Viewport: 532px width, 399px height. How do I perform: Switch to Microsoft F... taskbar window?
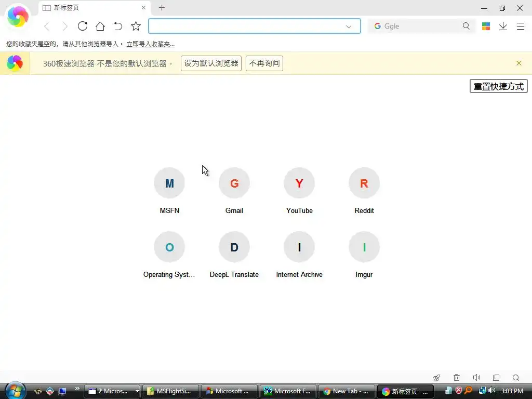click(x=288, y=391)
